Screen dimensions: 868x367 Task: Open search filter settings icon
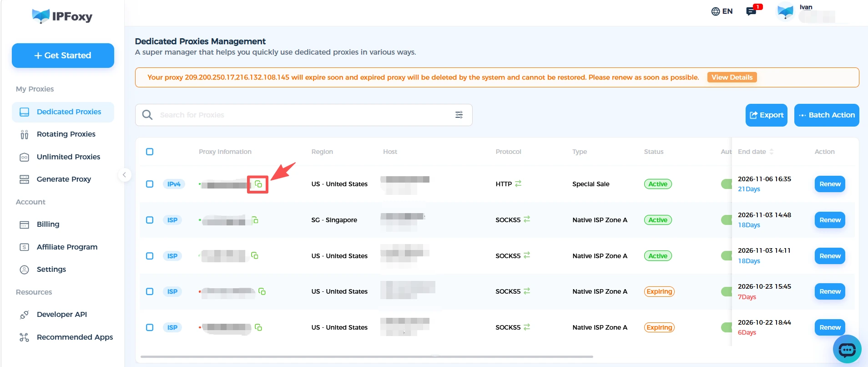(x=459, y=115)
